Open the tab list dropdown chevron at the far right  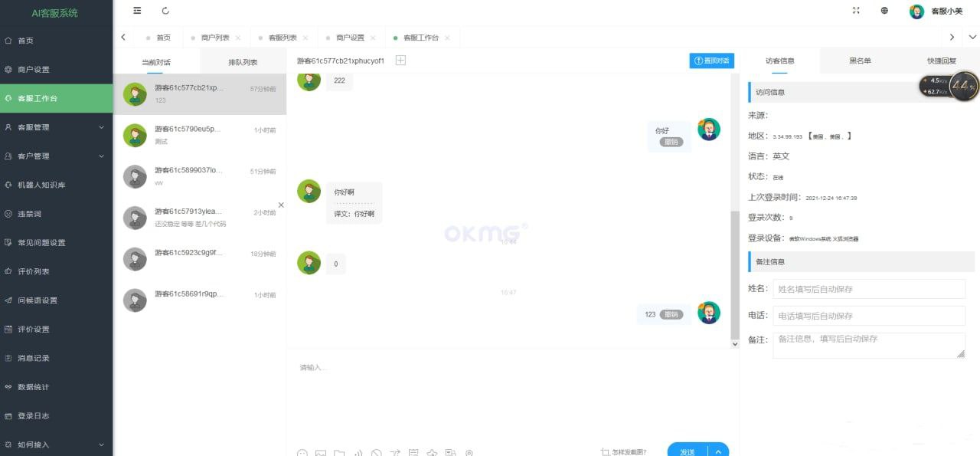coord(972,37)
